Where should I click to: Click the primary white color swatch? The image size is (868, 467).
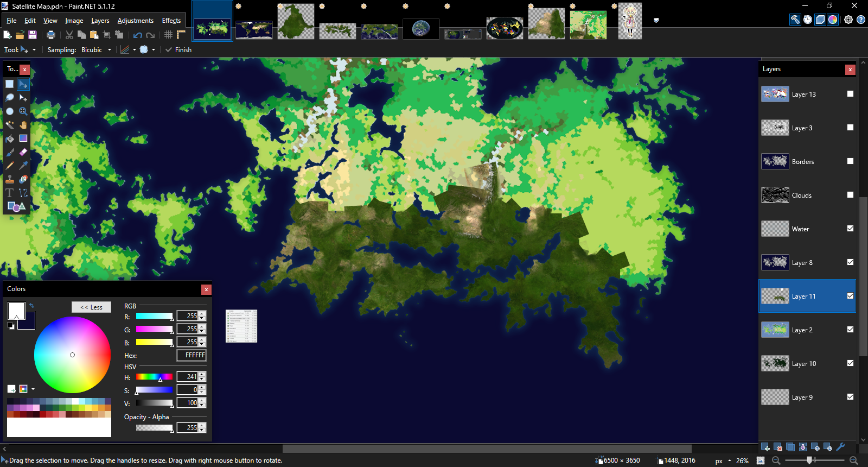click(x=16, y=311)
